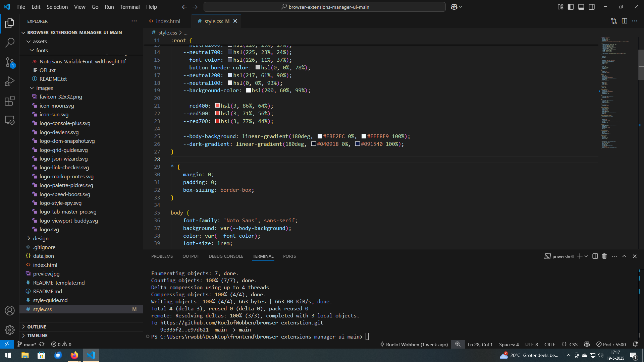Screen dimensions: 644x362
Task: Open Remote Explorer in activity bar
Action: [10, 120]
